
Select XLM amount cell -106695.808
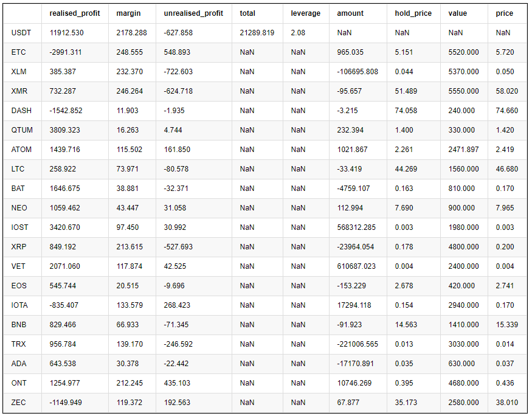point(358,72)
